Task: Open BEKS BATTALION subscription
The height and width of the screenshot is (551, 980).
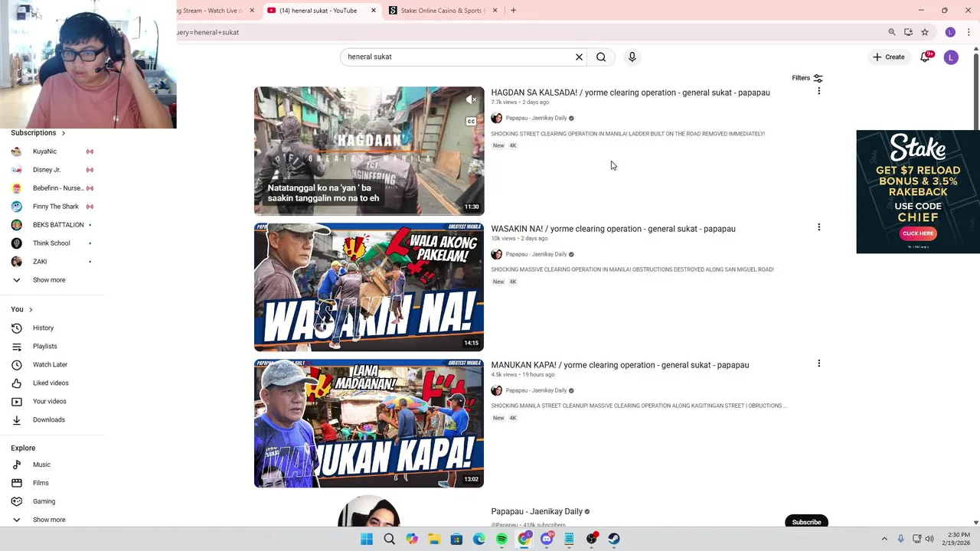Action: click(x=52, y=225)
